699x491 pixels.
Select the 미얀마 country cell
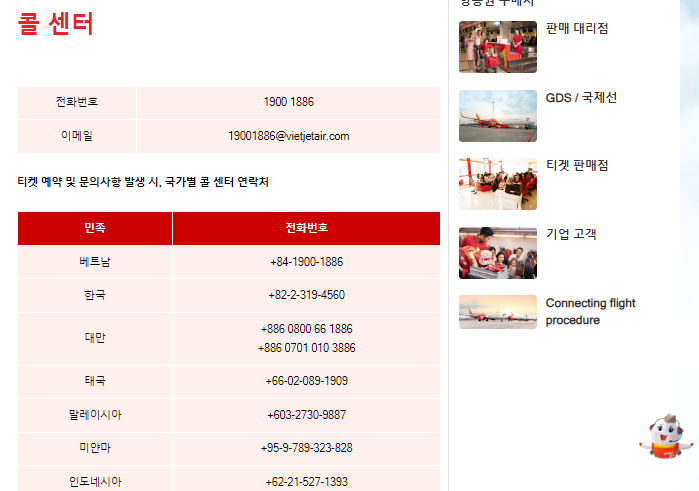point(95,448)
